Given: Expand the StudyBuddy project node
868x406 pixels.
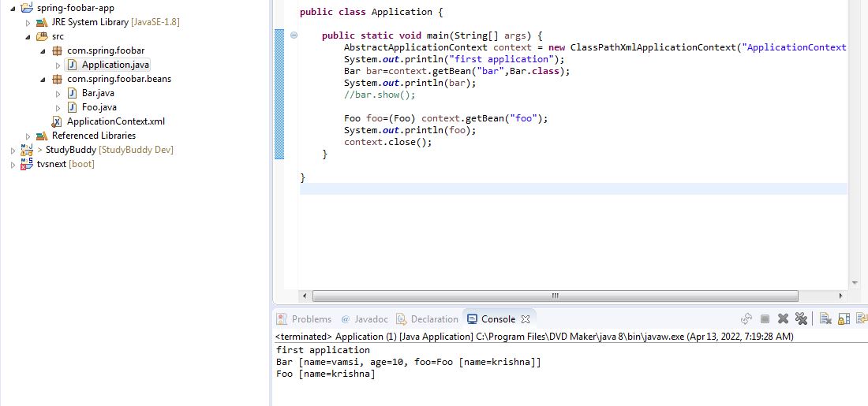Looking at the screenshot, I should [x=13, y=151].
